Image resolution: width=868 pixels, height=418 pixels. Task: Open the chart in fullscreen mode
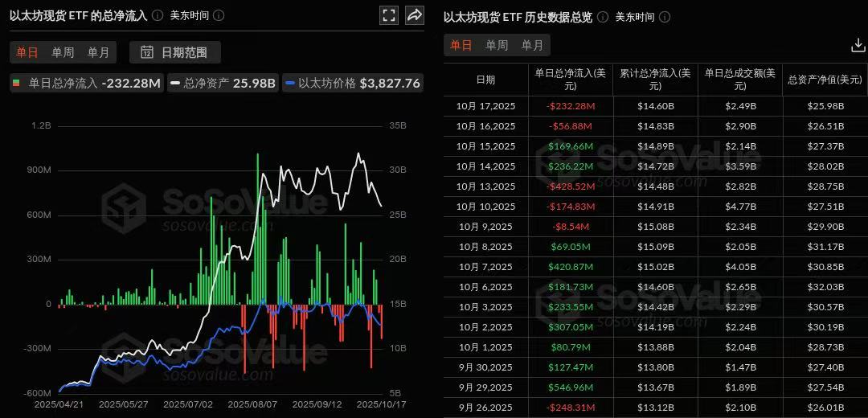pos(389,15)
